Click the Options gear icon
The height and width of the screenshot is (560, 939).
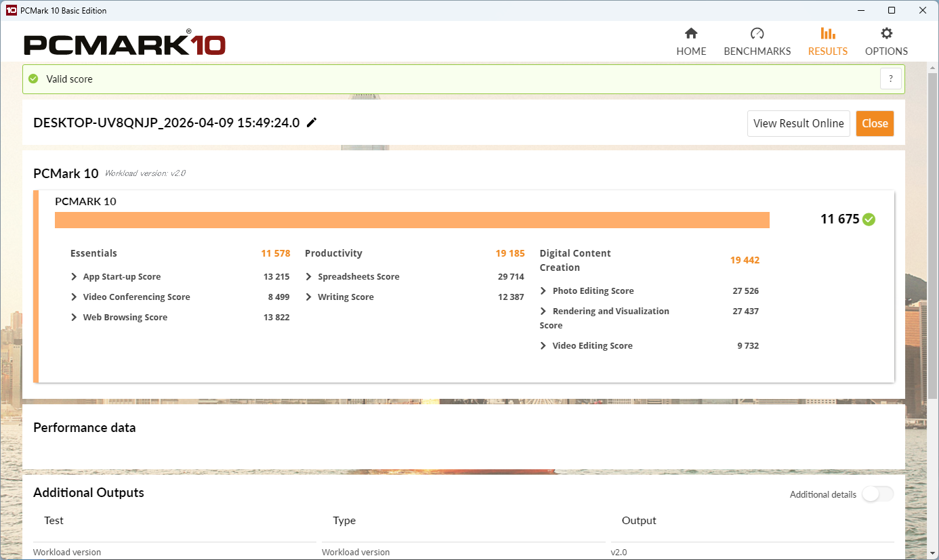(x=886, y=33)
